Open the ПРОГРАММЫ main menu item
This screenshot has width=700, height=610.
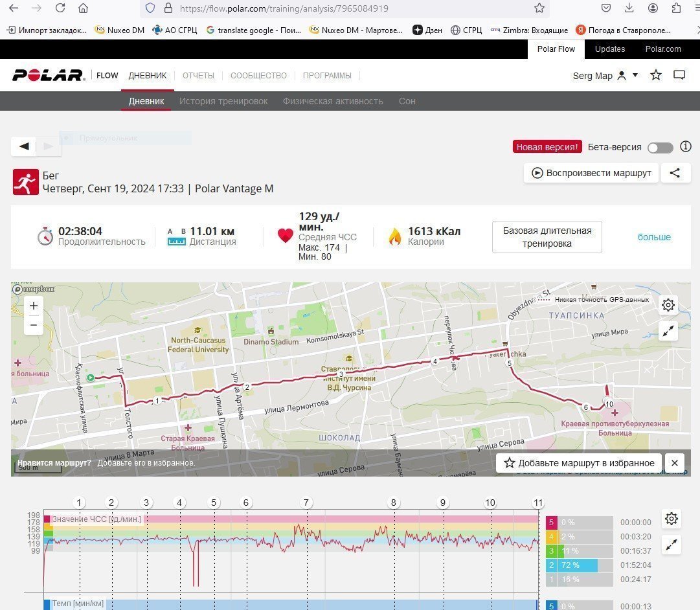[x=327, y=76]
